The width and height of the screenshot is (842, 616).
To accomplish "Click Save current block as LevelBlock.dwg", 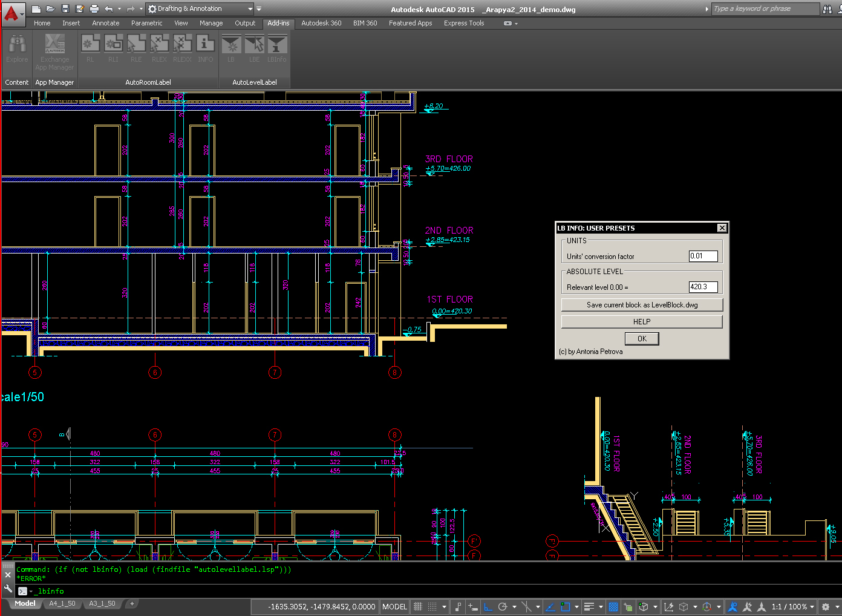I will pos(642,305).
